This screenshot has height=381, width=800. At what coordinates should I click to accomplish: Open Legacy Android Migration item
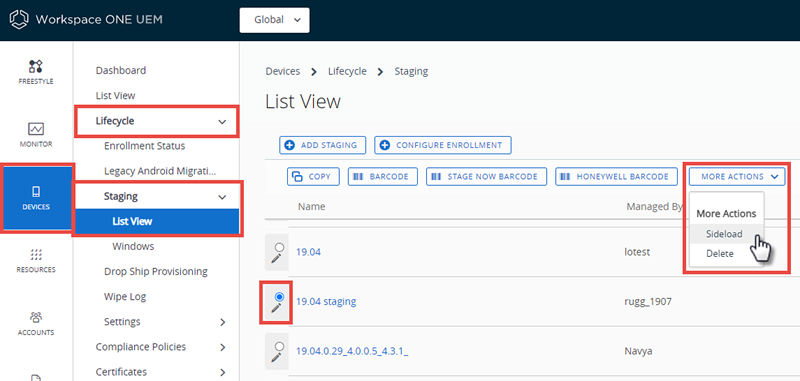(x=160, y=171)
